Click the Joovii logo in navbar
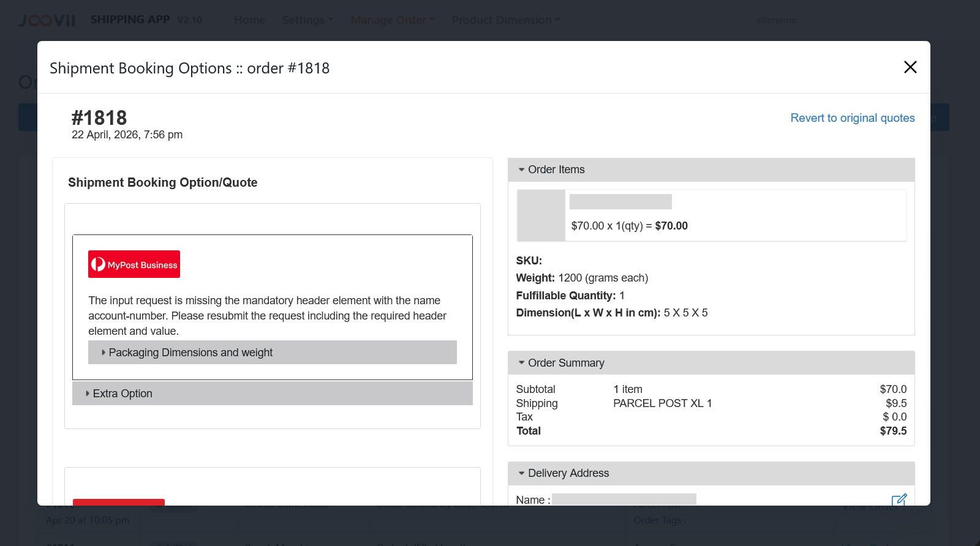The image size is (980, 546). pos(47,20)
